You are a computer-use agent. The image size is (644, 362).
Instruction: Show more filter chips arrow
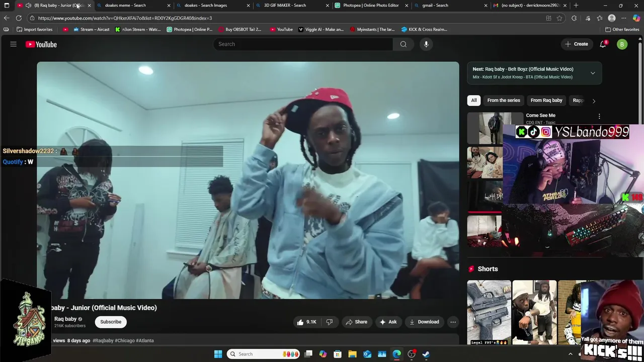(594, 101)
